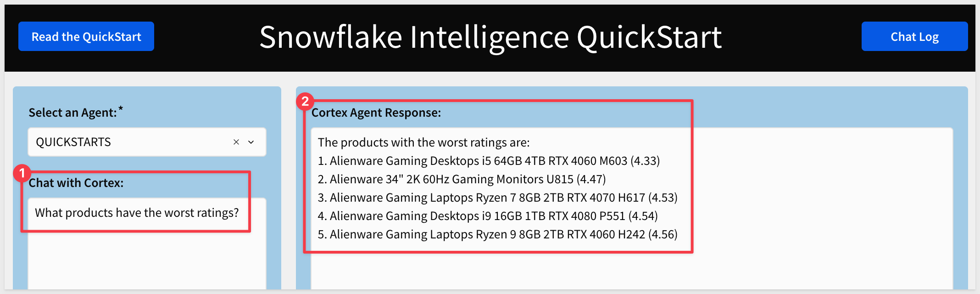
Task: Expand the agent dropdown chevron
Action: coord(251,142)
